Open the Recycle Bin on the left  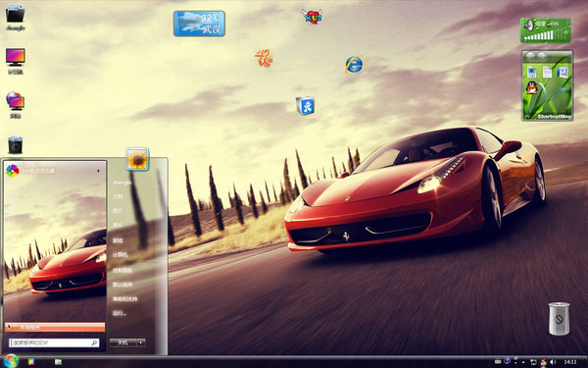pyautogui.click(x=15, y=145)
